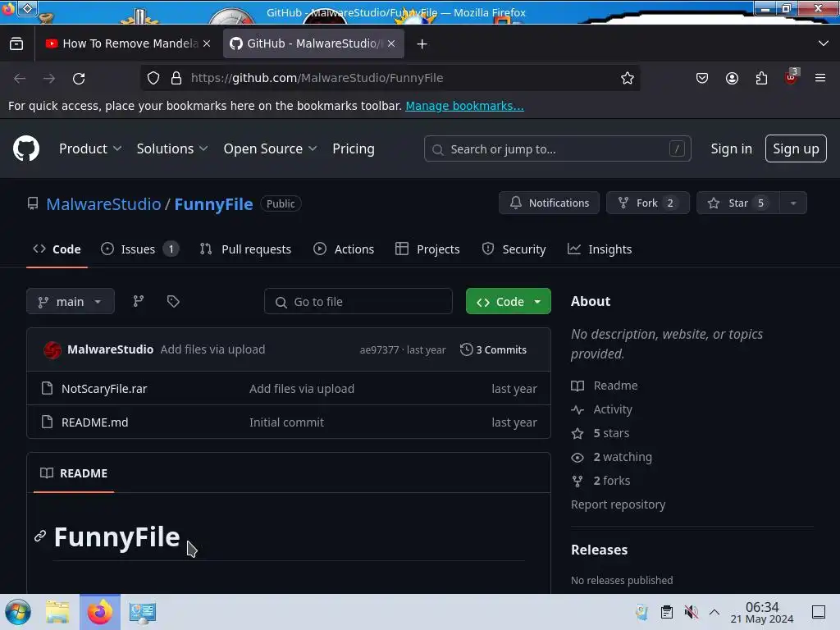Open the green Code dropdown
This screenshot has height=630, width=840.
[508, 301]
